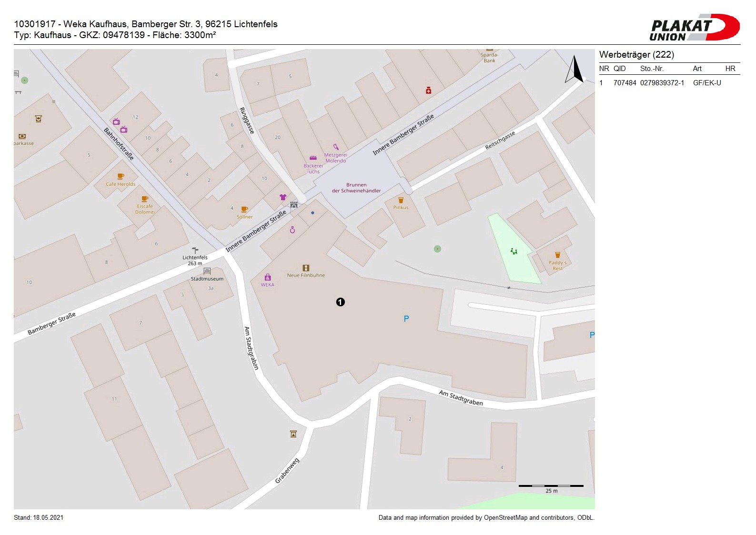Click the Bäckerei Fuchs bakery icon

pos(313,158)
